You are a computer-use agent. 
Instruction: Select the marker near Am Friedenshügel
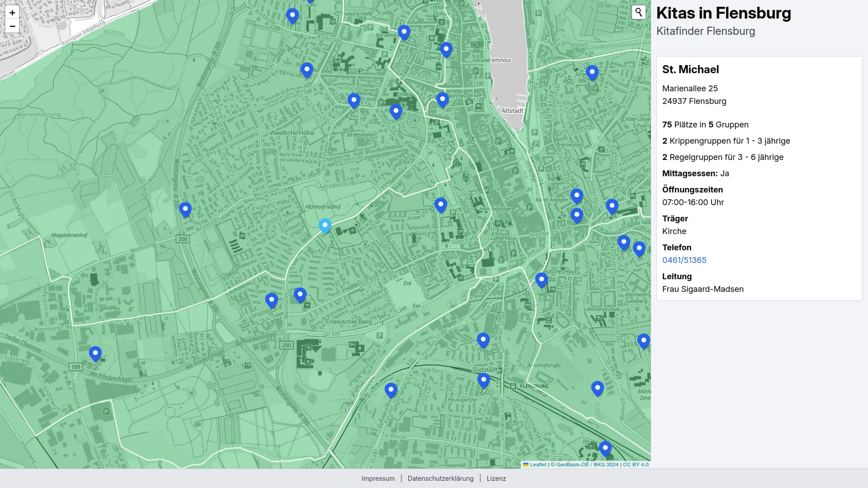(x=95, y=354)
